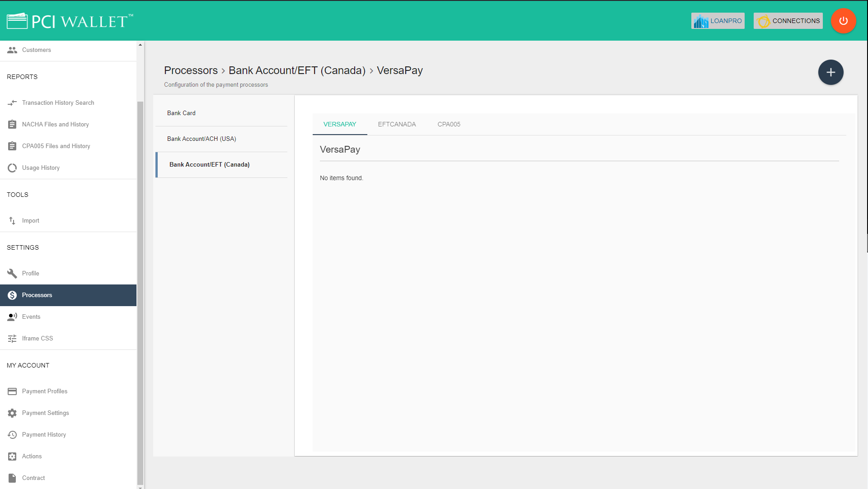The height and width of the screenshot is (489, 868).
Task: Switch to the VERSAPAY tab
Action: point(340,124)
